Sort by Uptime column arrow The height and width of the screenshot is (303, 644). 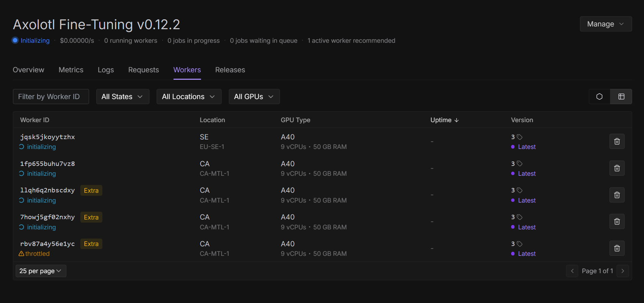(457, 120)
